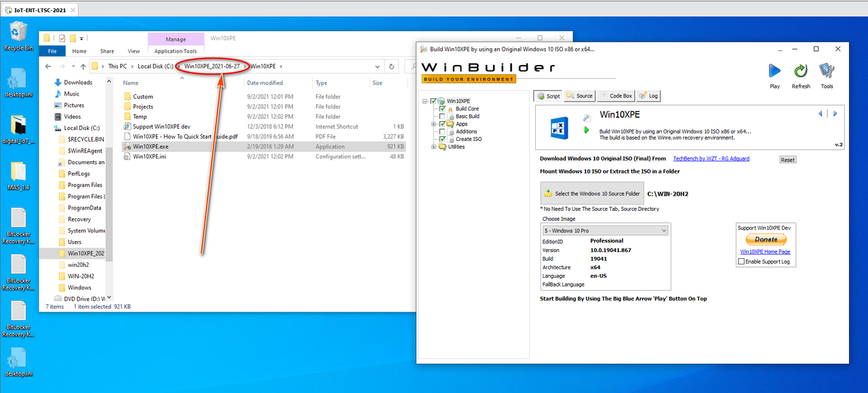Select the MAS_1.4 folder on desktop
The width and height of the screenshot is (868, 393).
(18, 176)
